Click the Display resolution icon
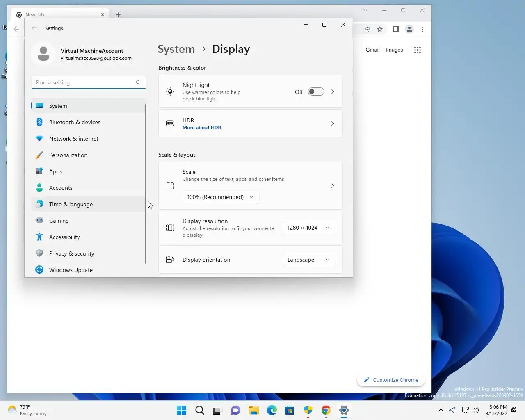The height and width of the screenshot is (420, 525). [x=170, y=228]
